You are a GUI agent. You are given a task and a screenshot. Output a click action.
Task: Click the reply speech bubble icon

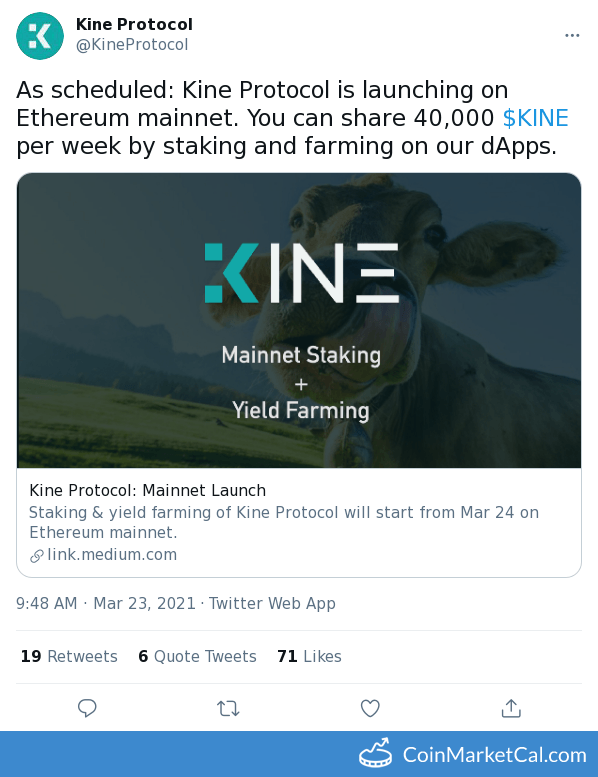(x=87, y=708)
